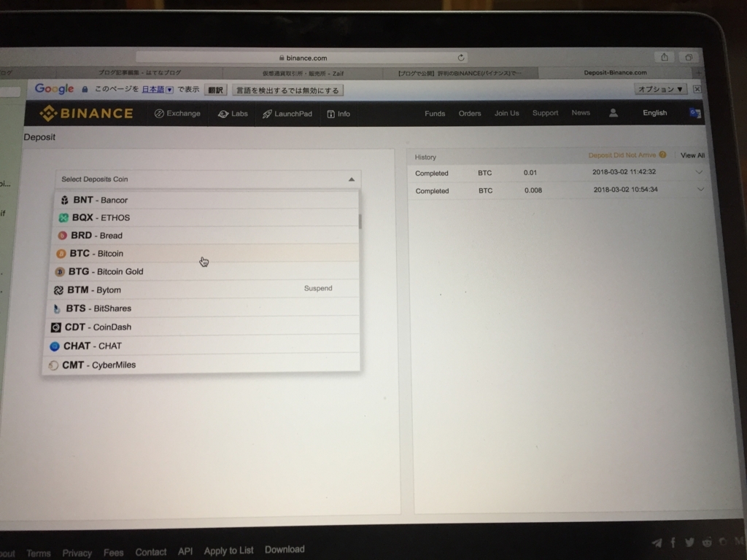
Task: Click View All history link
Action: (x=692, y=155)
